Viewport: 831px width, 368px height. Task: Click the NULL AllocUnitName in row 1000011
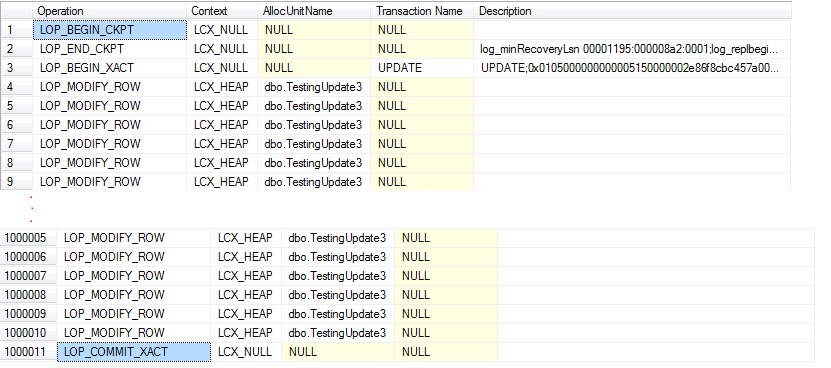339,352
